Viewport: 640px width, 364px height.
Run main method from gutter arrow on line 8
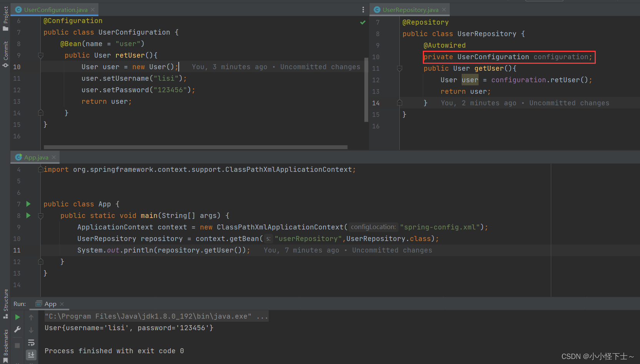[28, 215]
